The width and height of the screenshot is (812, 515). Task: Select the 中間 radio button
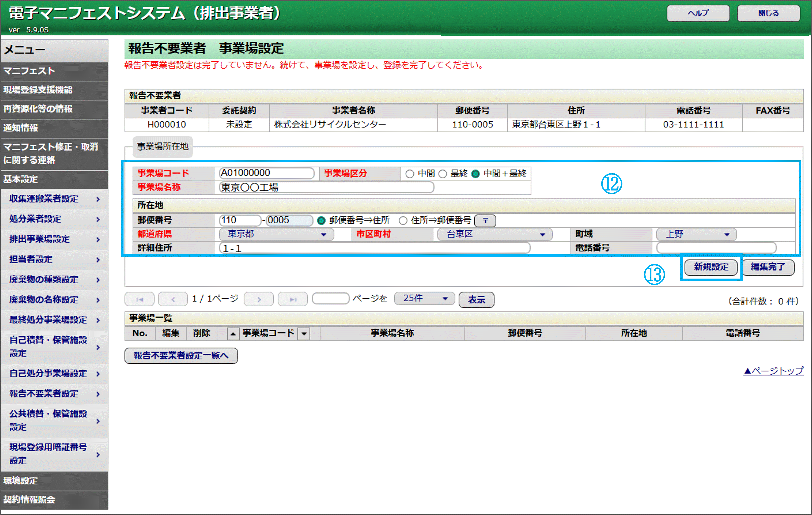410,174
